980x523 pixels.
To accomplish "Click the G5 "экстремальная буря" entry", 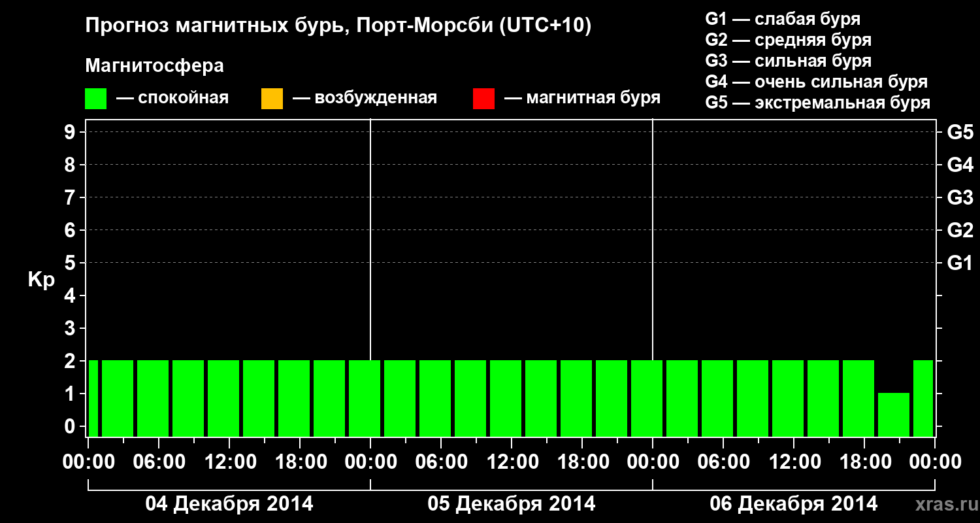I will click(819, 102).
